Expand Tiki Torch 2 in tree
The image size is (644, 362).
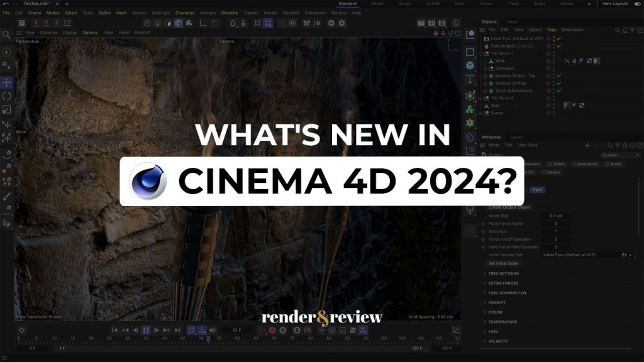click(x=481, y=98)
